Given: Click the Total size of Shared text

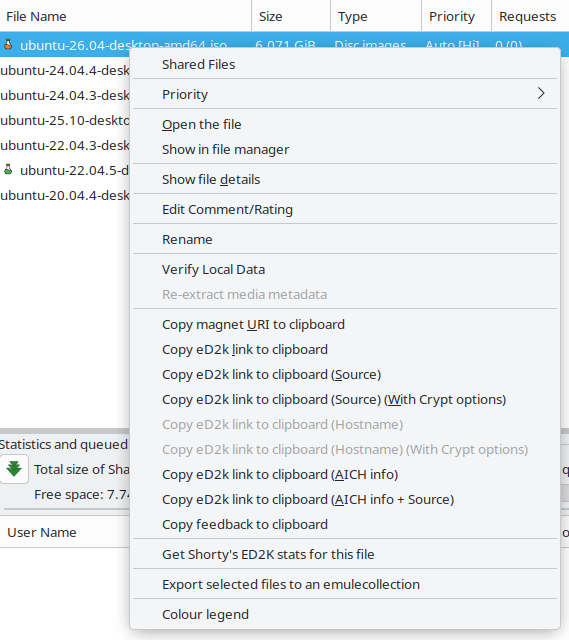Looking at the screenshot, I should click(82, 469).
